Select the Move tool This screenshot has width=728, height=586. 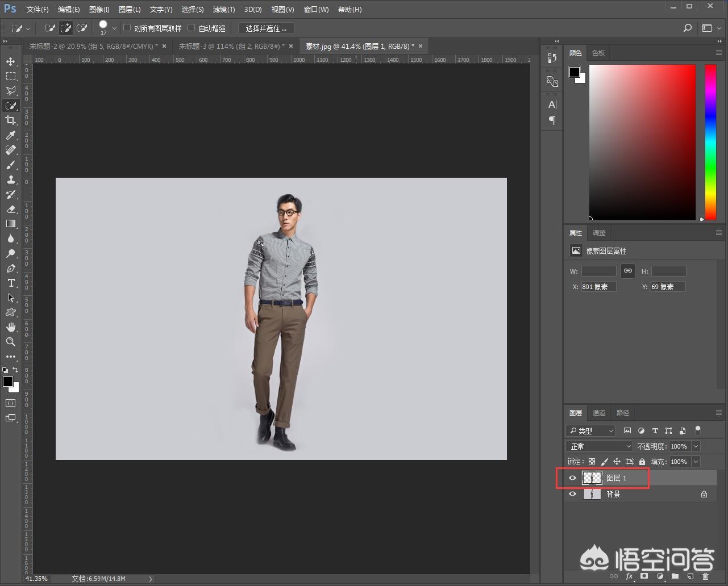(11, 61)
